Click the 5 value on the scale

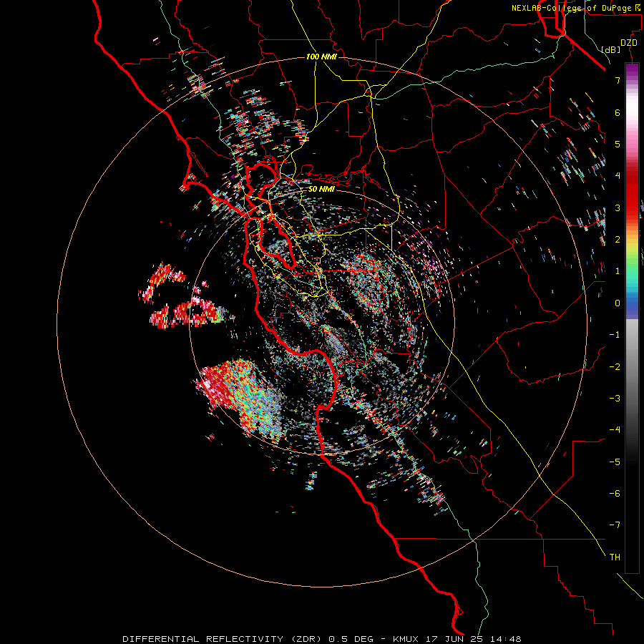pos(618,144)
